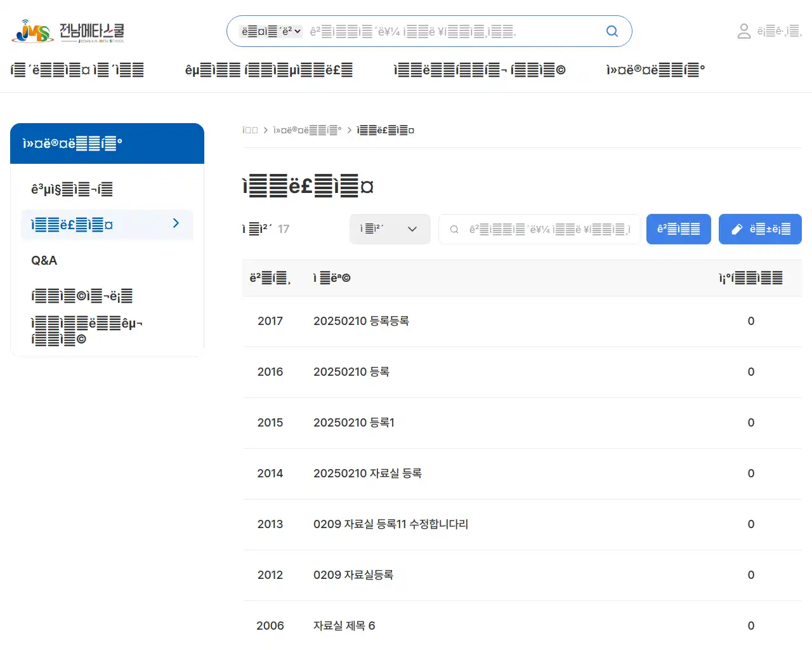812x650 pixels.
Task: Open the fourth top navigation menu item
Action: 655,70
